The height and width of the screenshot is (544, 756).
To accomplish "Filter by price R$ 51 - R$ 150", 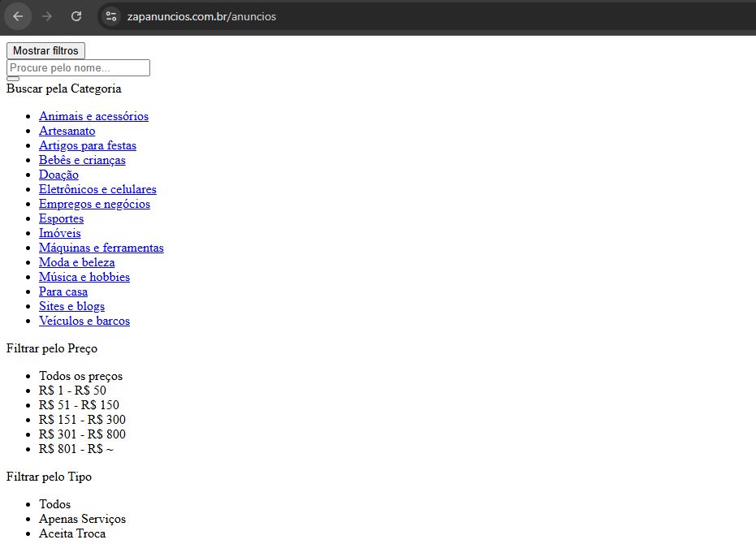I will tap(79, 405).
